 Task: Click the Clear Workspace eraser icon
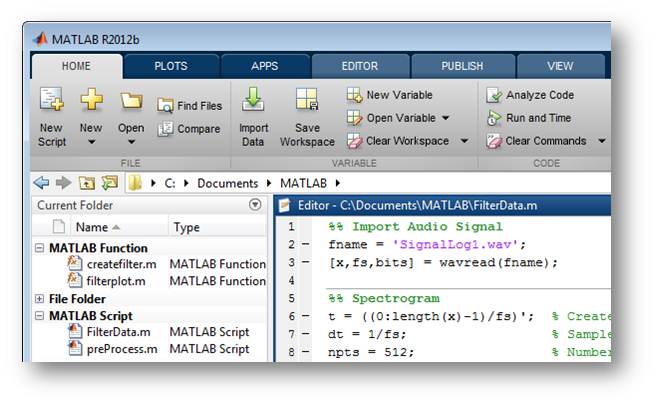[354, 141]
